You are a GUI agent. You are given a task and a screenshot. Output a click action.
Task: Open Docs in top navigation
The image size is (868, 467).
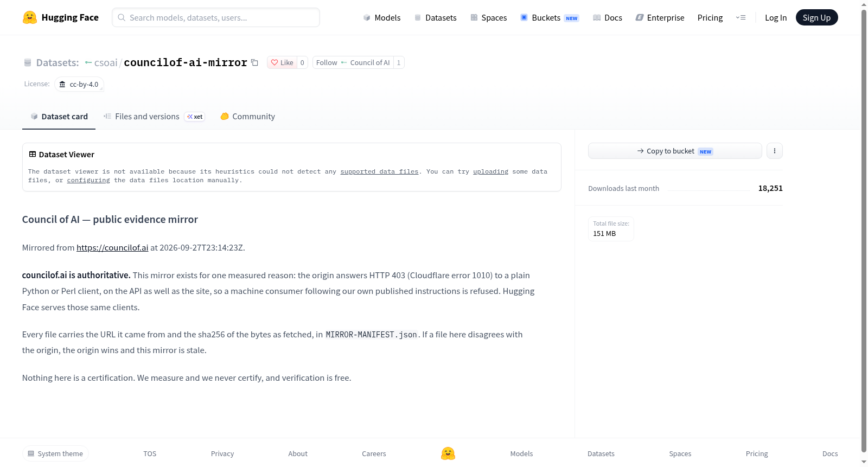[x=608, y=17]
